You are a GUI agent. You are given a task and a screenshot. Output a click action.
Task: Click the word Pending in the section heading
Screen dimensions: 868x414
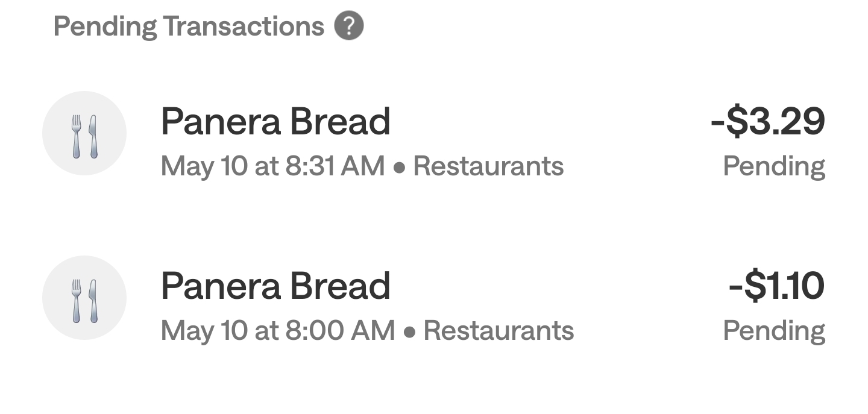pyautogui.click(x=105, y=27)
